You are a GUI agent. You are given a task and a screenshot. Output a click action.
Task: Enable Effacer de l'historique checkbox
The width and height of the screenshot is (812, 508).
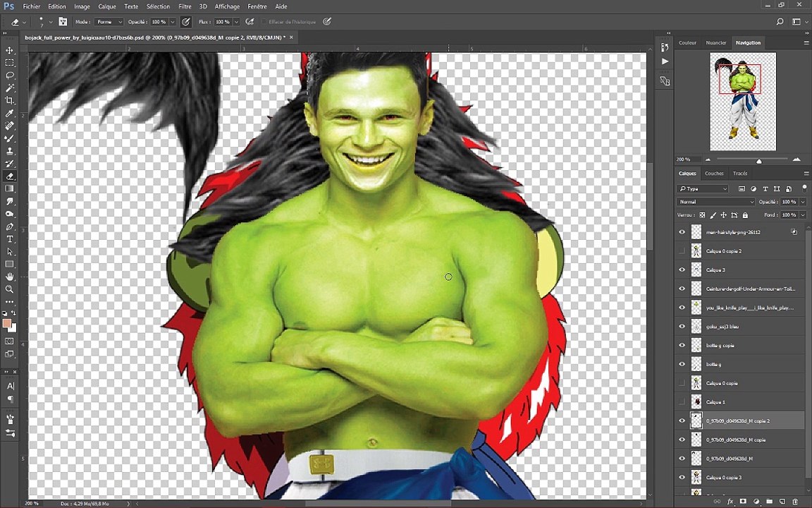tap(264, 22)
